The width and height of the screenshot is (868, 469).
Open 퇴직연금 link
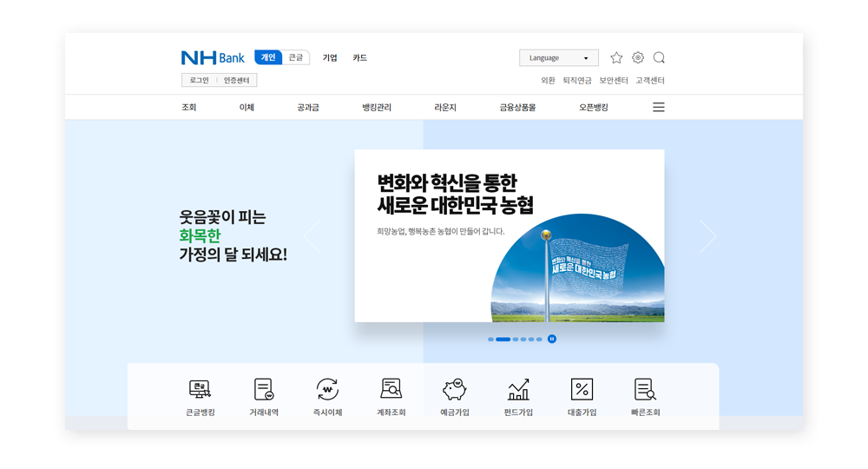tap(577, 80)
